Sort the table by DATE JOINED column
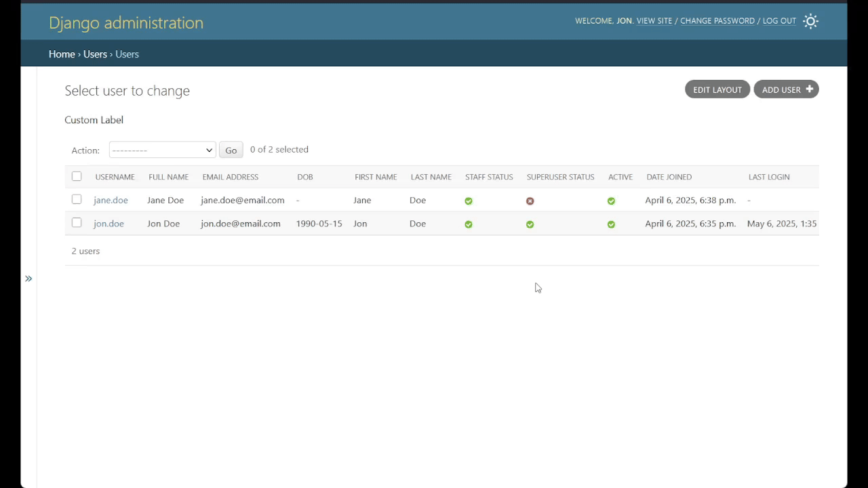Image resolution: width=868 pixels, height=488 pixels. pyautogui.click(x=669, y=176)
